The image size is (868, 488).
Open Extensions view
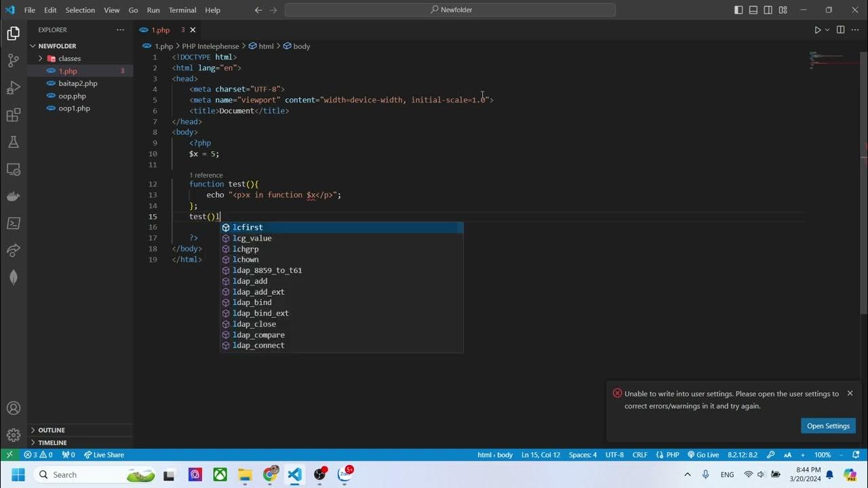13,115
